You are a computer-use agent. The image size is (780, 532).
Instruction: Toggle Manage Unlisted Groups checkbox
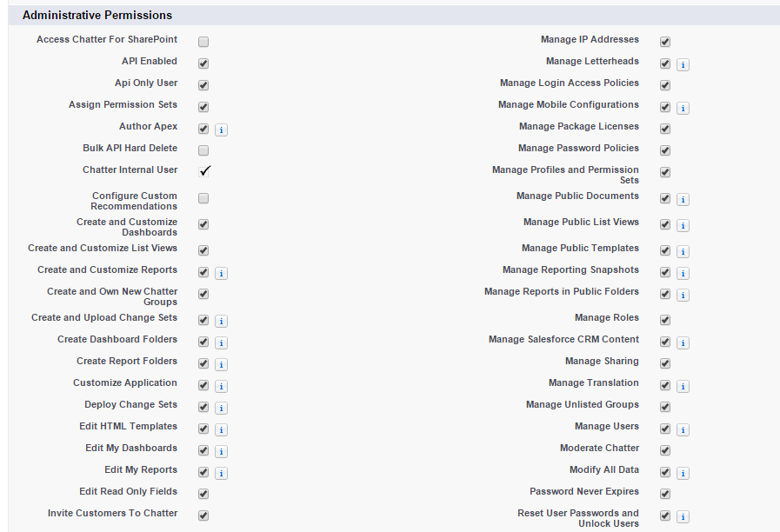tap(665, 407)
